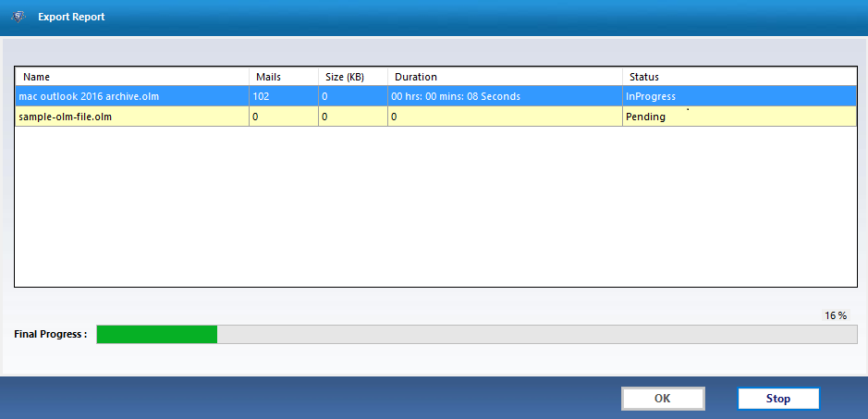The image size is (868, 419).
Task: Click the InProgress status cell
Action: [740, 96]
